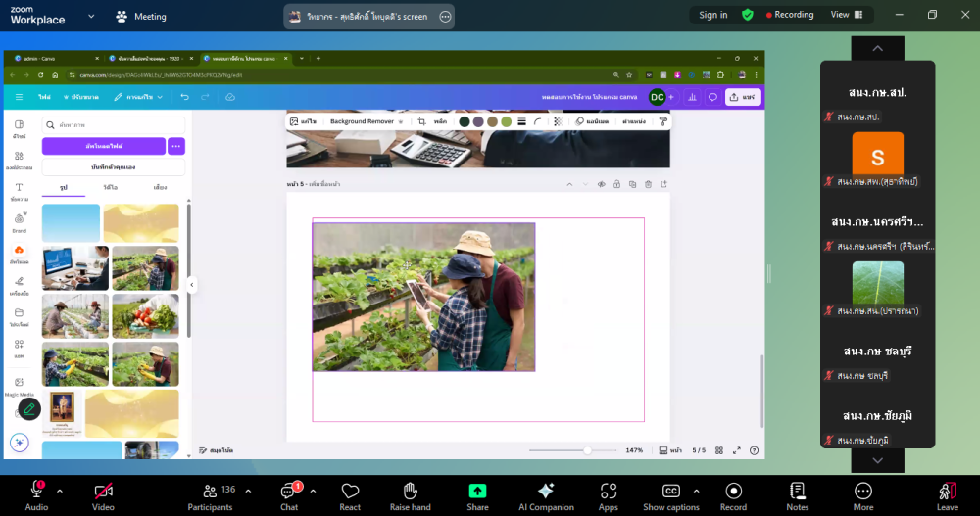
Task: Switch to the Meeting tab
Action: click(x=141, y=17)
